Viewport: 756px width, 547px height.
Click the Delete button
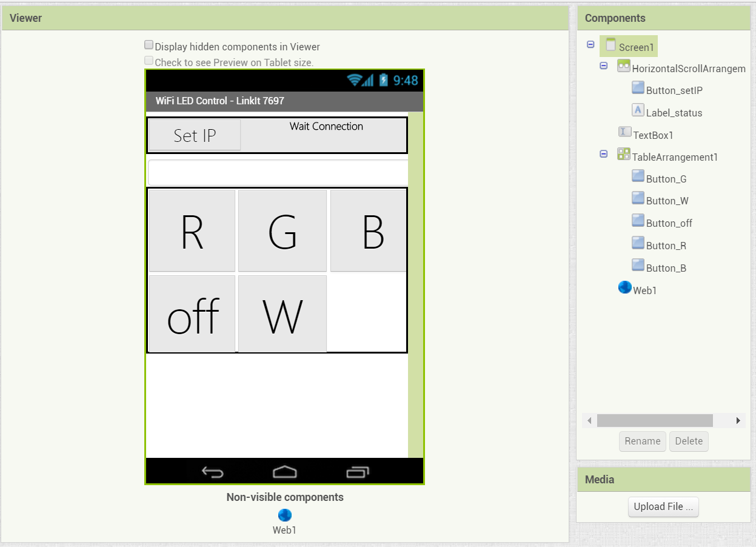[689, 441]
